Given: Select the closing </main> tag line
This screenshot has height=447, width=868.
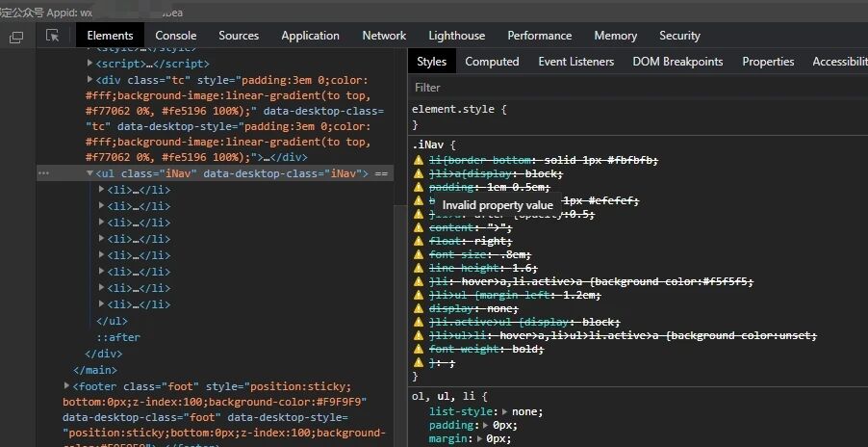Looking at the screenshot, I should tap(95, 370).
